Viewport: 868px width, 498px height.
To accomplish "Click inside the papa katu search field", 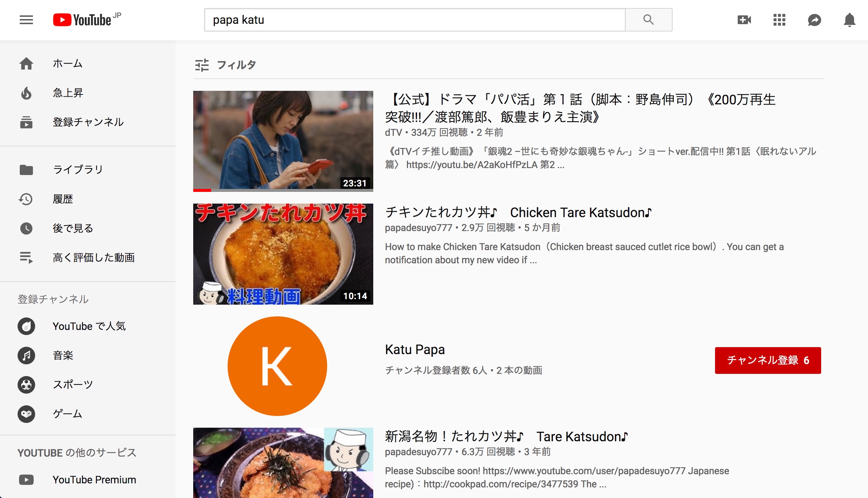I will (x=415, y=20).
